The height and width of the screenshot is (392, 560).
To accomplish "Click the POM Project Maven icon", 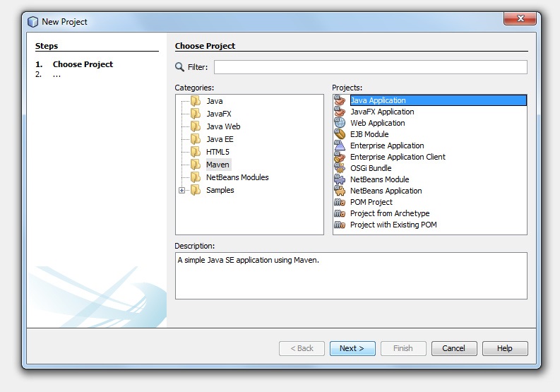I will (340, 202).
